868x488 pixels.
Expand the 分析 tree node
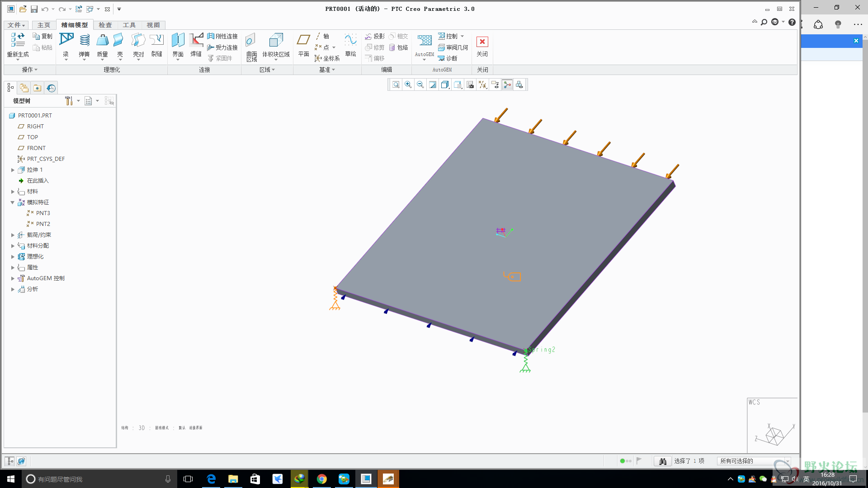13,289
